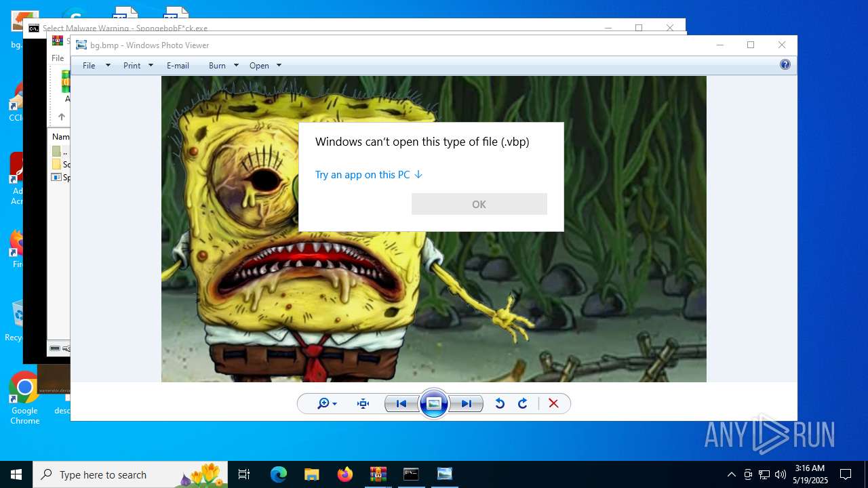The width and height of the screenshot is (868, 488).
Task: Click "Try an app on this PC" link
Action: (x=369, y=175)
